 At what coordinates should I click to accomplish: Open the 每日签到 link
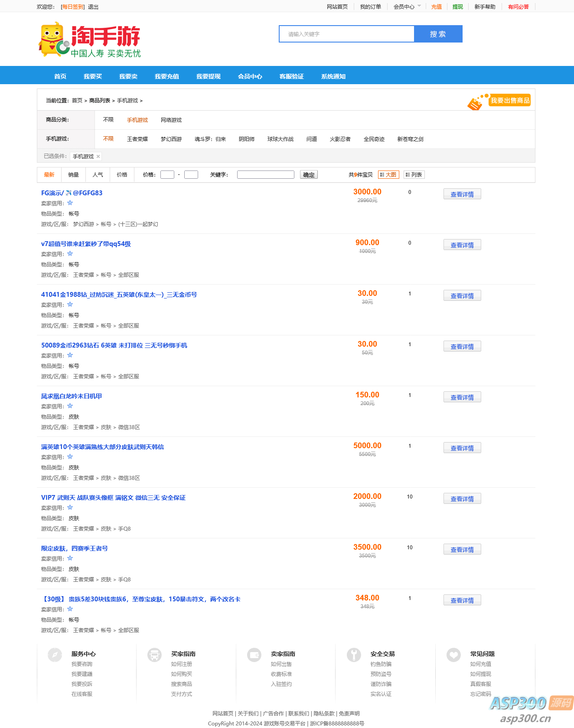73,7
